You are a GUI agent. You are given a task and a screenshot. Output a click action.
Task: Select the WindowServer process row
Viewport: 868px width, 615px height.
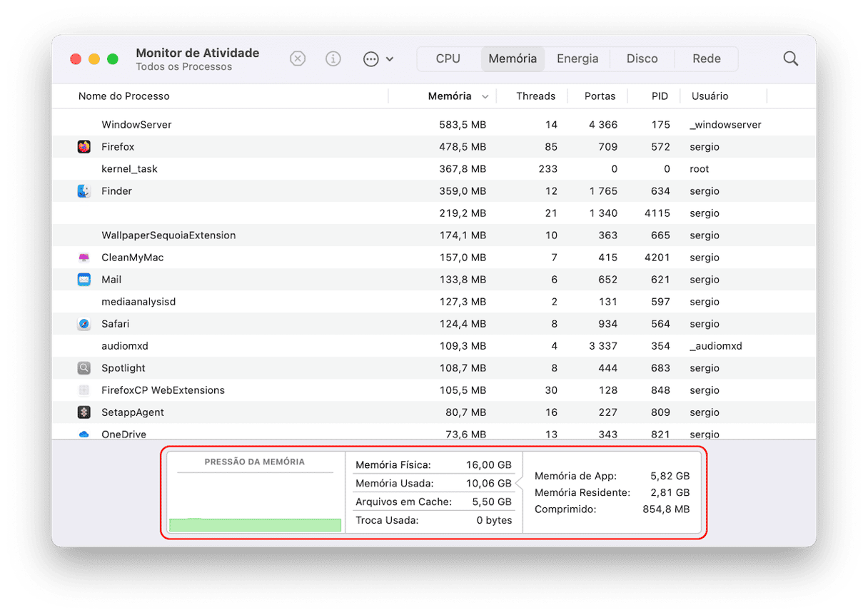[434, 125]
